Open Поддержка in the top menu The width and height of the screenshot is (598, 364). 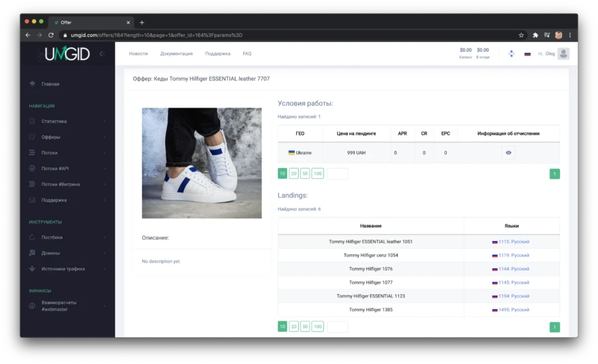click(x=217, y=54)
